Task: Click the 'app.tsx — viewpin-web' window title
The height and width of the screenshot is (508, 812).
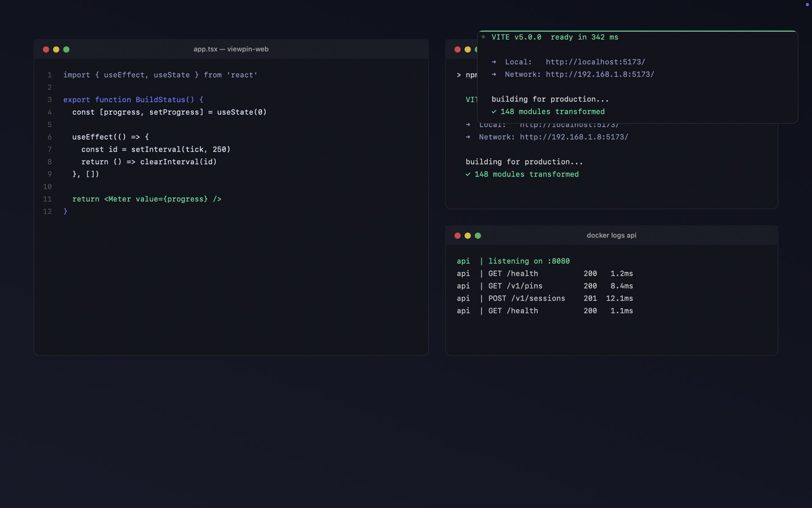Action: [x=231, y=49]
